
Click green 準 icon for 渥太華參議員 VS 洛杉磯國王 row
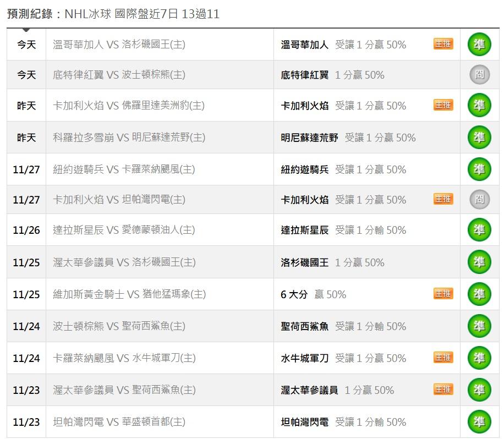tap(479, 262)
